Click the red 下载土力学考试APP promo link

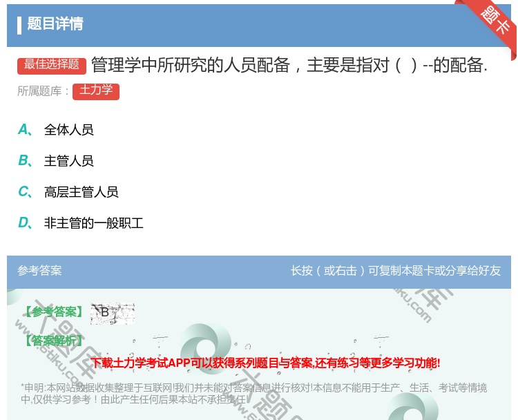265,363
